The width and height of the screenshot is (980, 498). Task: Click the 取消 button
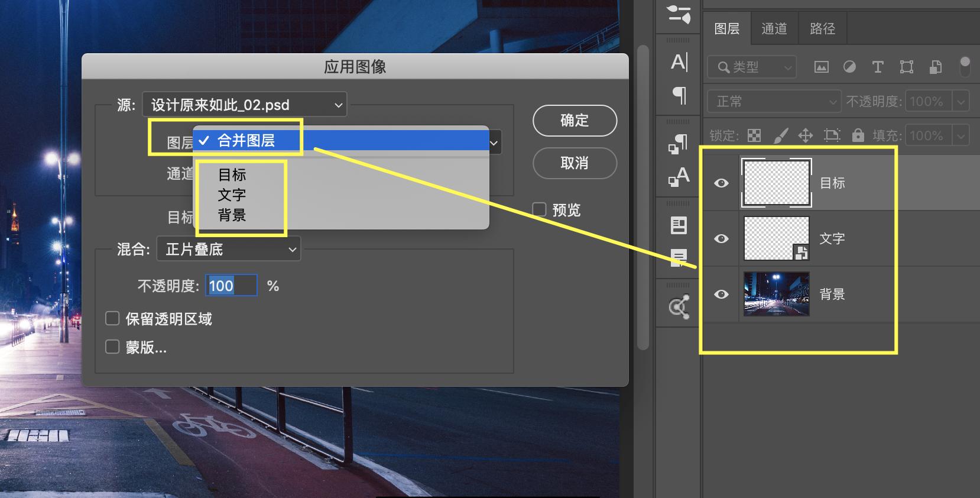click(575, 163)
